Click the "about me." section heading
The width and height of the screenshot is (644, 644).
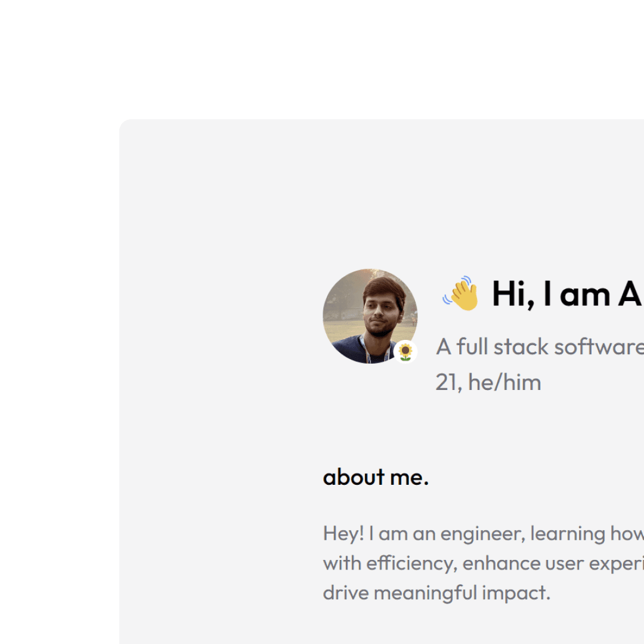(x=376, y=477)
